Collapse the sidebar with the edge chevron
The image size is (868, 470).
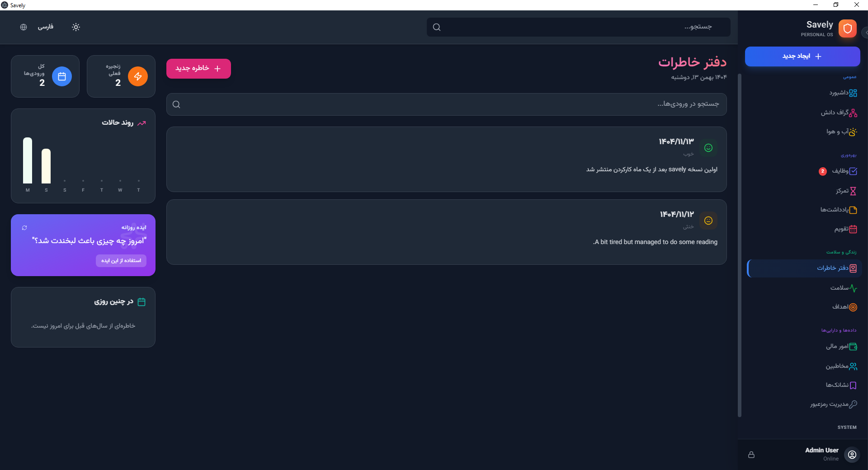coord(865,33)
